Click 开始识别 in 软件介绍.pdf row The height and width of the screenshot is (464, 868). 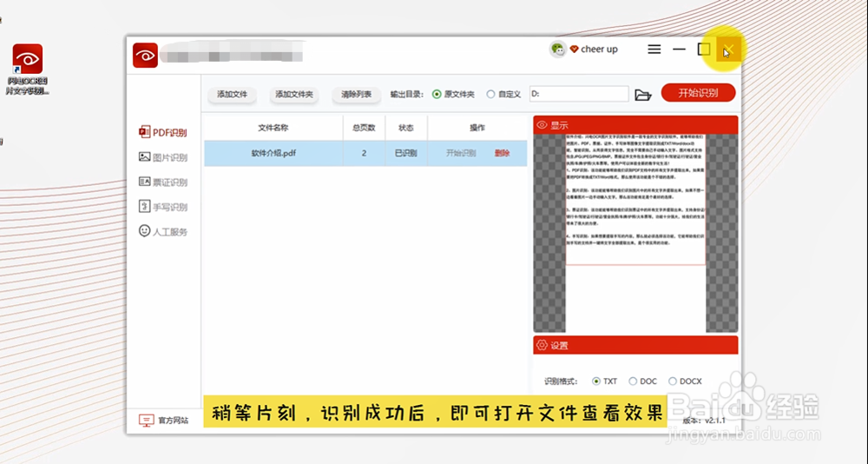tap(461, 153)
